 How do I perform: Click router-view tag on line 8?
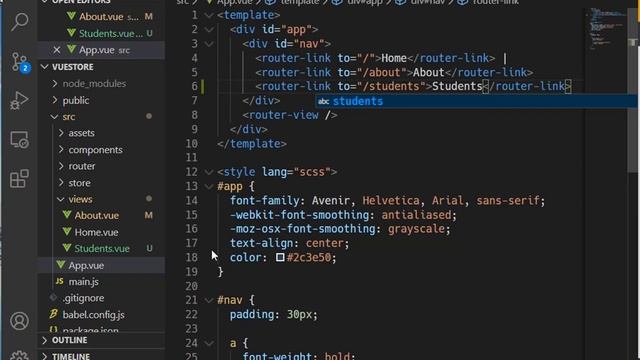pos(290,116)
